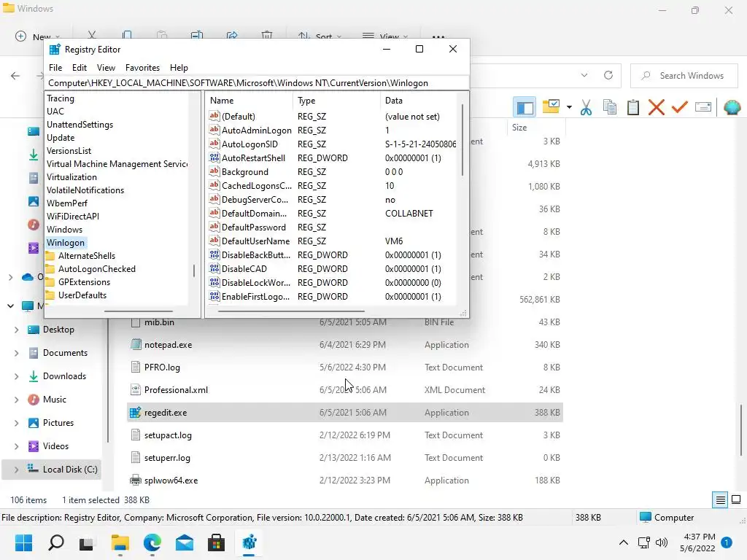Select the Winlogon key in tree
Screen dimensions: 747x560
[x=65, y=243]
